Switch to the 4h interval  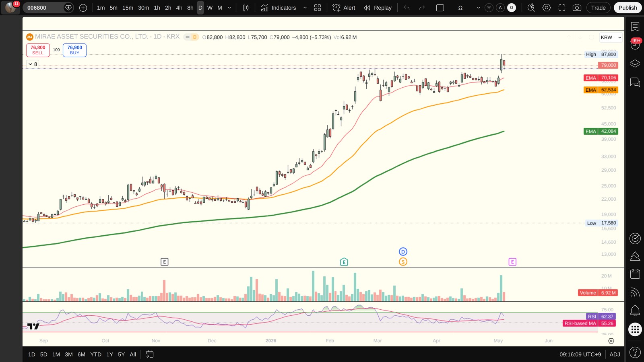179,8
